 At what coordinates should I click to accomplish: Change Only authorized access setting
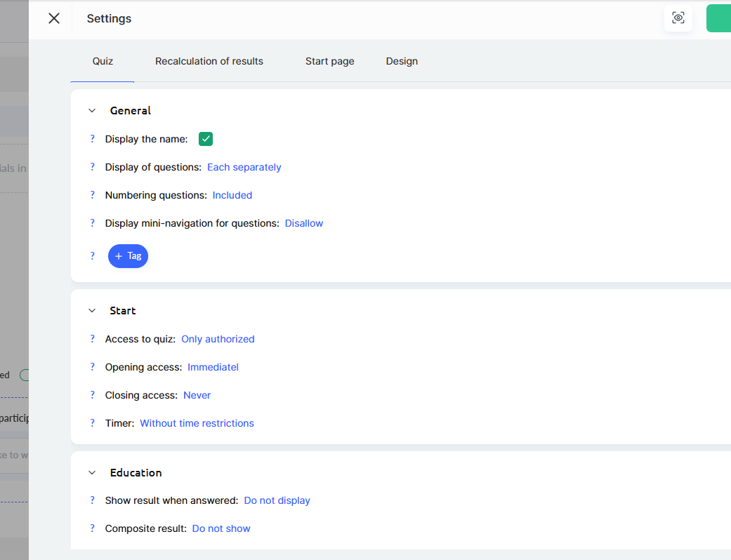(218, 339)
